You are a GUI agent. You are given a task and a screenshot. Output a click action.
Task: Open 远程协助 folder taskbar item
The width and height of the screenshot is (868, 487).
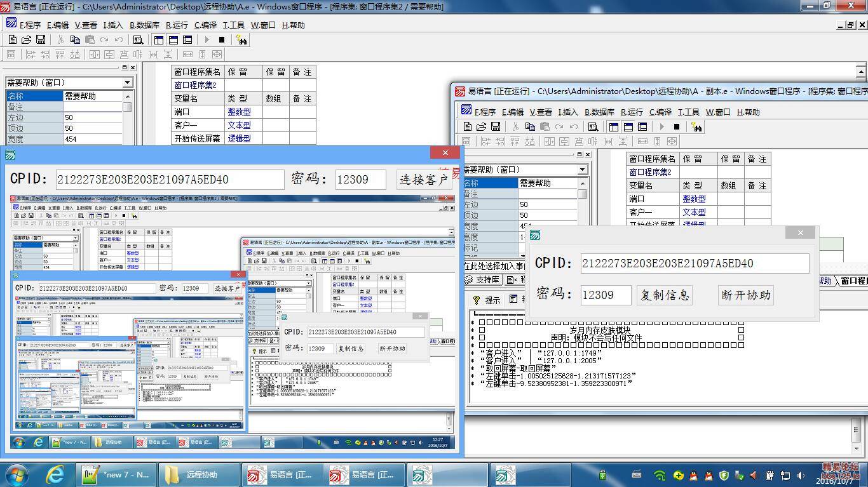(200, 474)
